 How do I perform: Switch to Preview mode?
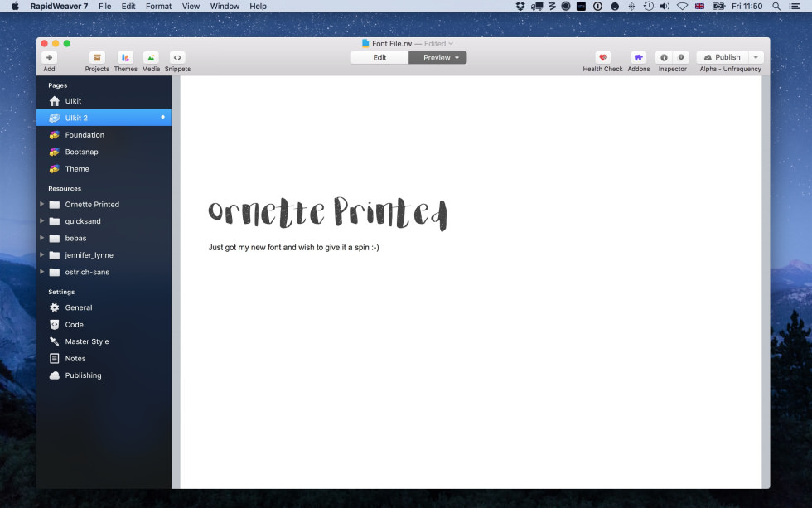pyautogui.click(x=437, y=57)
